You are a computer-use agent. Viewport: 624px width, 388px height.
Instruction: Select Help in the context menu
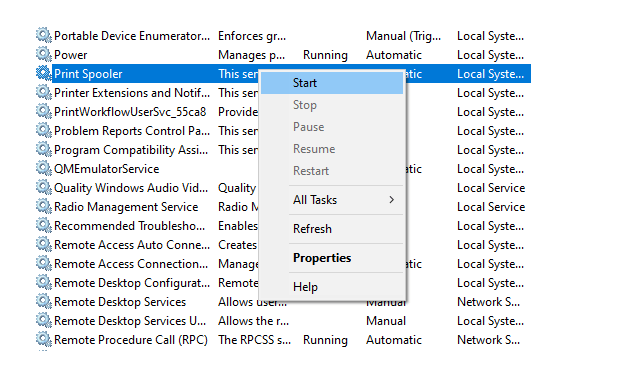332,287
